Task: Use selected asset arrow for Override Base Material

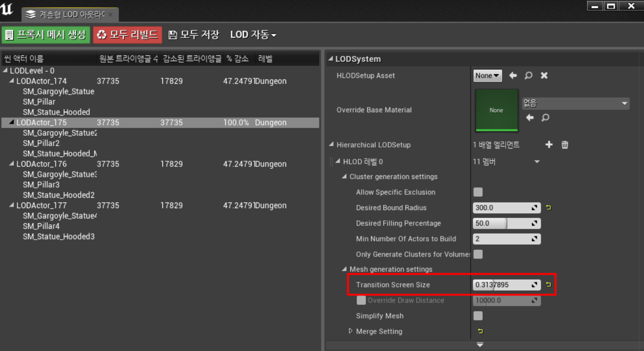Action: [x=530, y=118]
